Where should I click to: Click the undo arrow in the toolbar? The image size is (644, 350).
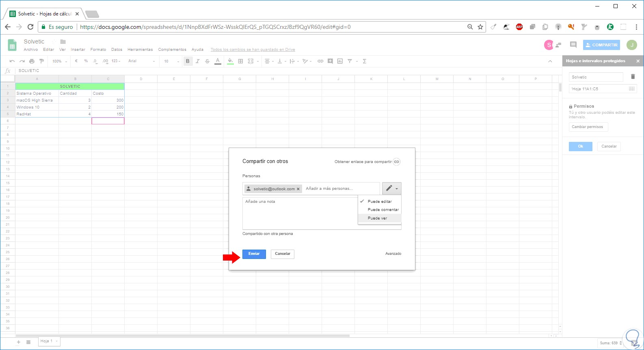(12, 61)
